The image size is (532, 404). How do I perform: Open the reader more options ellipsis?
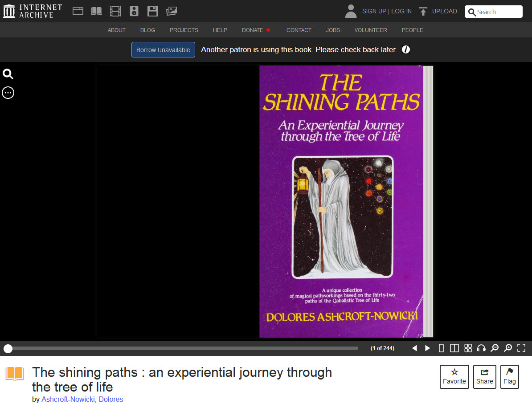coord(8,93)
